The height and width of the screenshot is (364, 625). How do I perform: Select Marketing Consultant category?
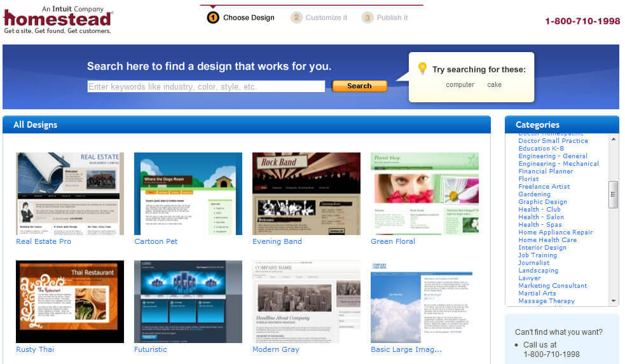(x=553, y=285)
